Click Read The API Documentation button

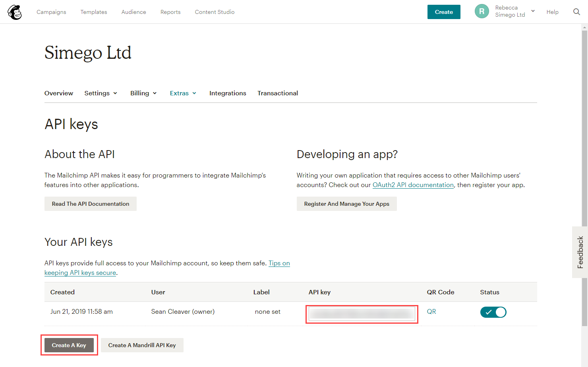pyautogui.click(x=91, y=204)
